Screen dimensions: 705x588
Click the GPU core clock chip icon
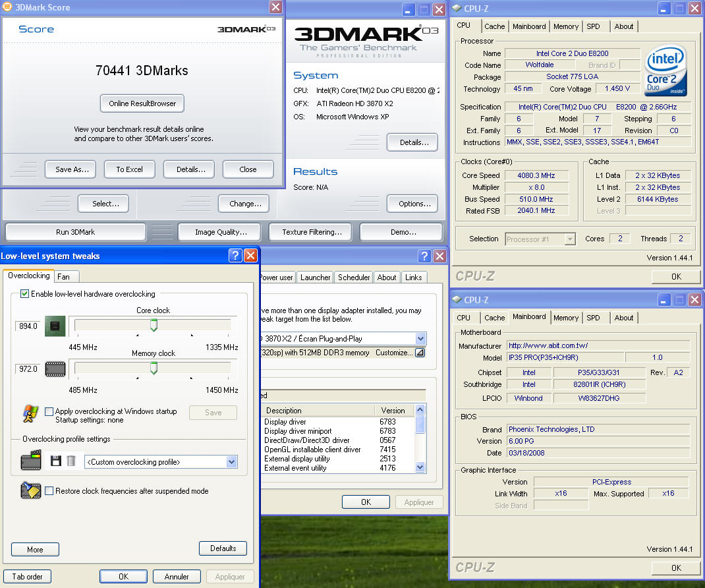tap(55, 326)
